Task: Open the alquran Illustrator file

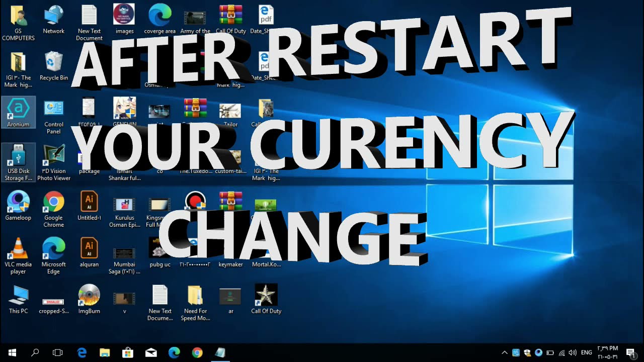Action: pyautogui.click(x=89, y=253)
